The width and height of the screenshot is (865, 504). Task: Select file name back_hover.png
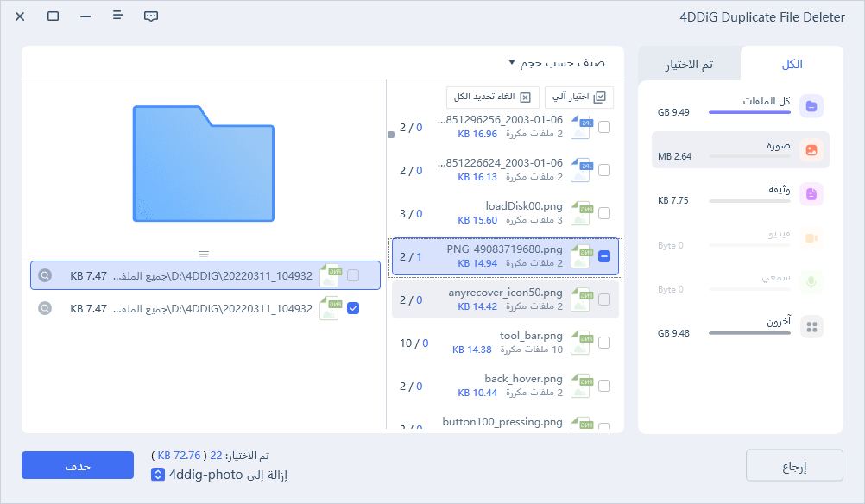coord(523,378)
